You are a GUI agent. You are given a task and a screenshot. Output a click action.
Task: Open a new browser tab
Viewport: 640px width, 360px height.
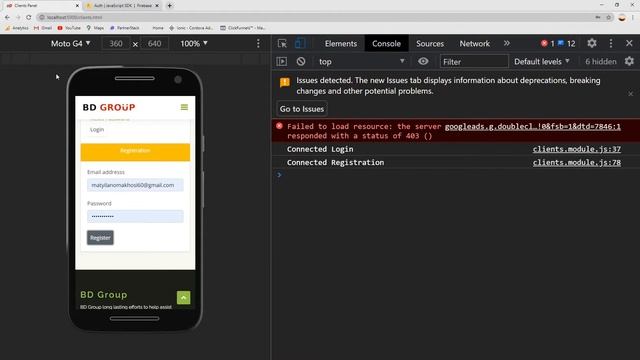(x=169, y=6)
